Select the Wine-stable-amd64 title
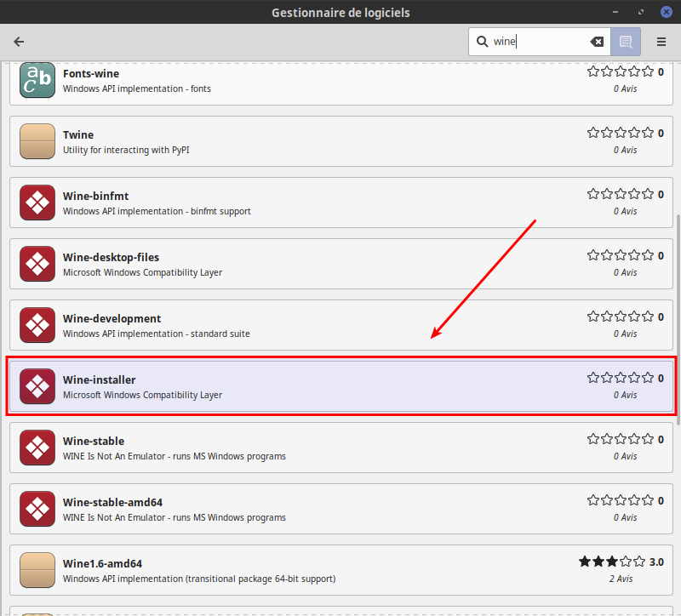This screenshot has width=681, height=616. (112, 502)
